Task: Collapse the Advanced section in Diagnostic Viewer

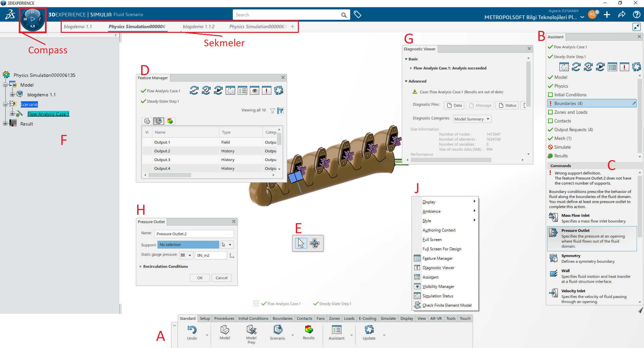Action: [406, 81]
